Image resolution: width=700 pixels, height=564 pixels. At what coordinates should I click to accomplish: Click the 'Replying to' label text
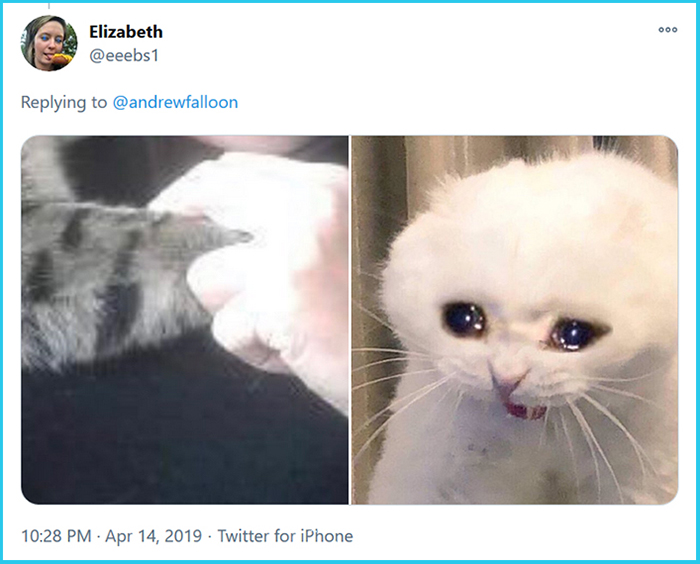[x=64, y=102]
